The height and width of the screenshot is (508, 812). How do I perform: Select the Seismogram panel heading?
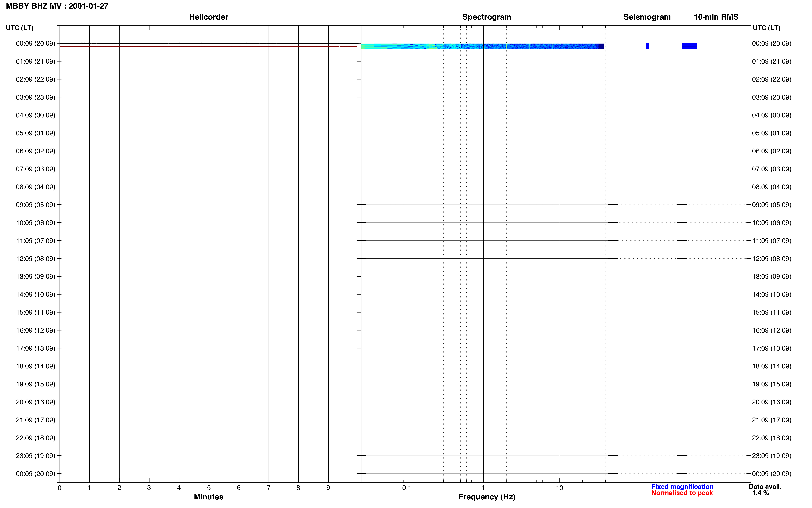647,17
